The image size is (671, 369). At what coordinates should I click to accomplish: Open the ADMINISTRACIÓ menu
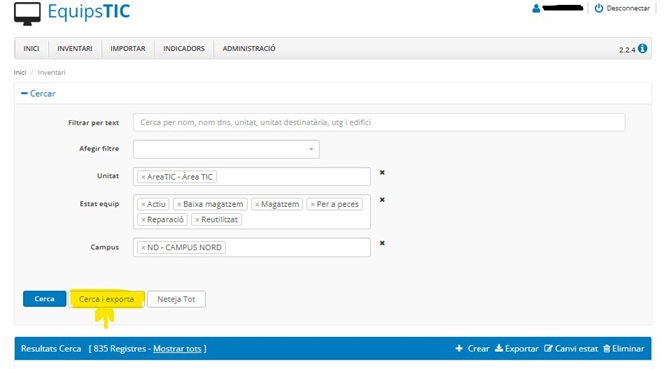pos(249,48)
